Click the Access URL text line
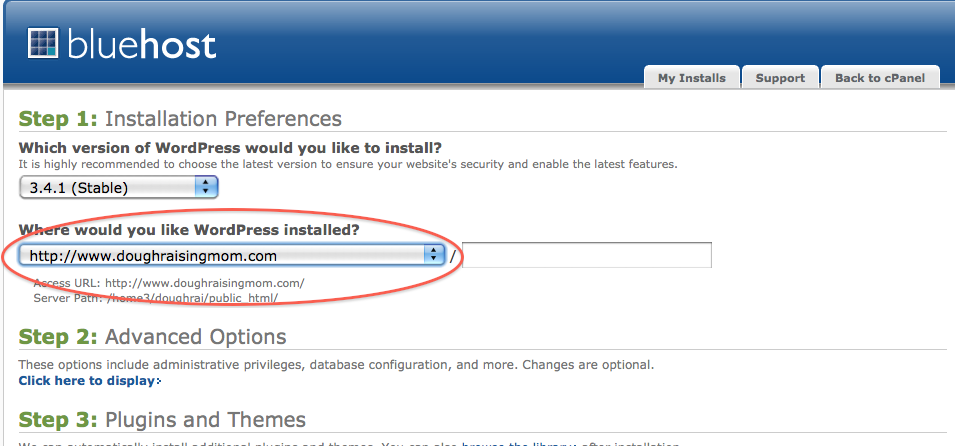The height and width of the screenshot is (446, 955). click(169, 283)
